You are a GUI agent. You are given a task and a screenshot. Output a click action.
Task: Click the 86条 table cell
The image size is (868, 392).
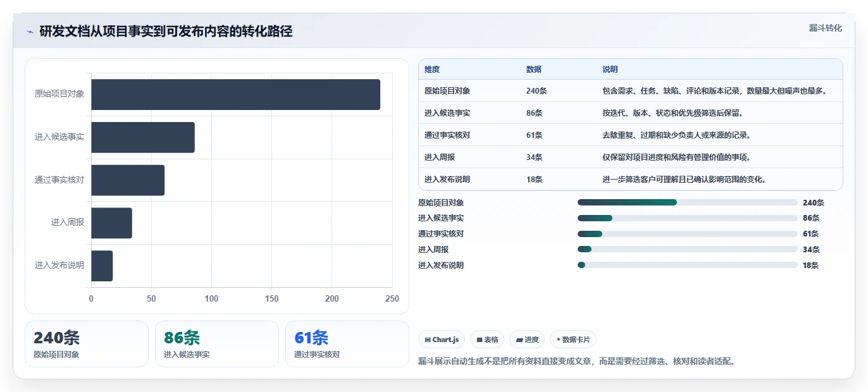tap(534, 113)
